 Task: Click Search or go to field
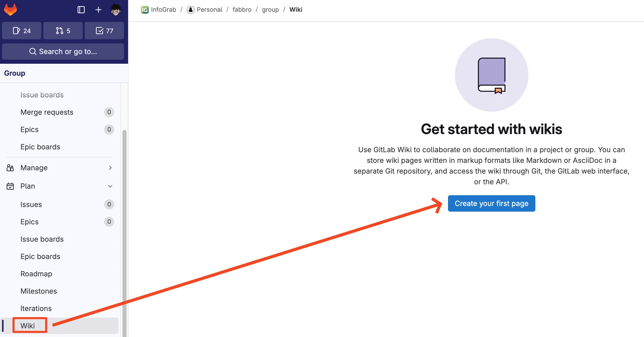coord(63,51)
